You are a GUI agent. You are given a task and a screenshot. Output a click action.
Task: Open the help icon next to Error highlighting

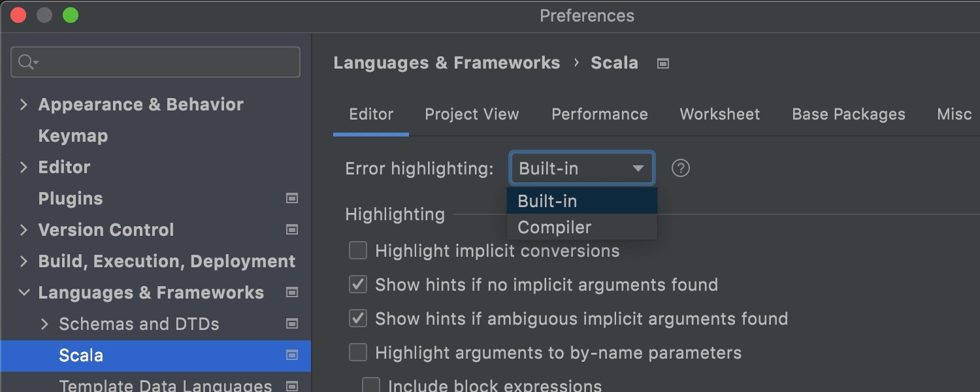[x=681, y=169]
